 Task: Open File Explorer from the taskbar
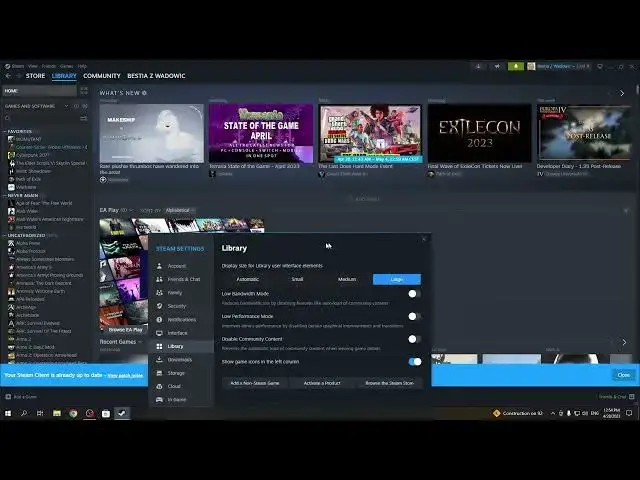click(x=57, y=413)
